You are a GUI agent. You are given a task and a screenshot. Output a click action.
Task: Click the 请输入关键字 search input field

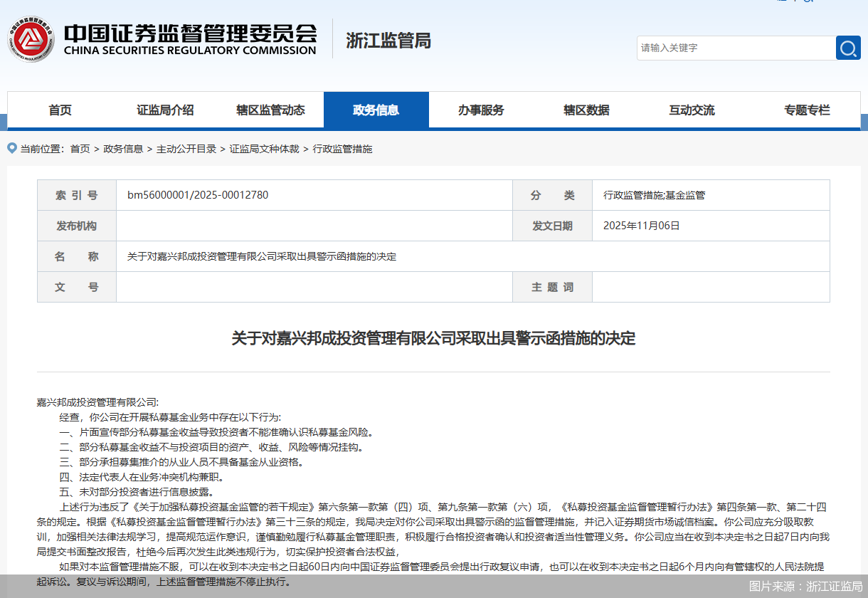point(733,48)
